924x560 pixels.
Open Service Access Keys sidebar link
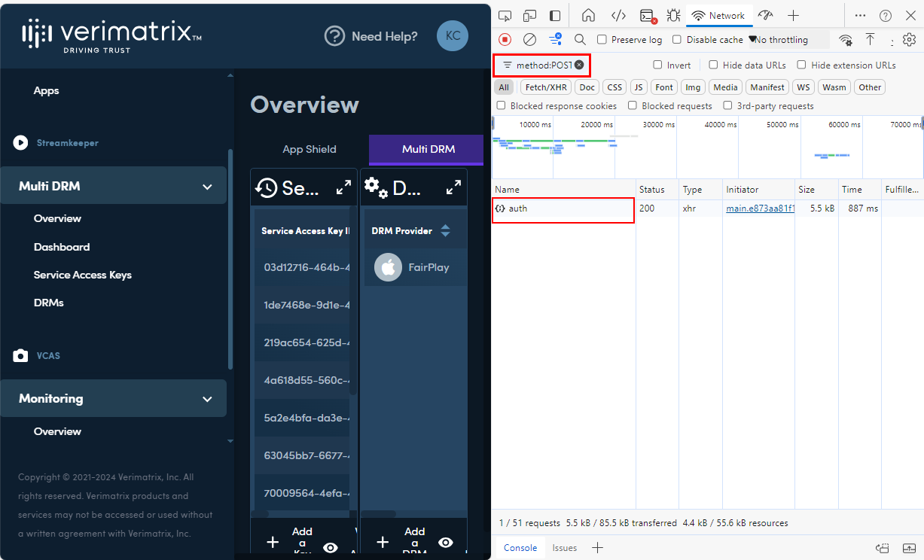click(83, 275)
